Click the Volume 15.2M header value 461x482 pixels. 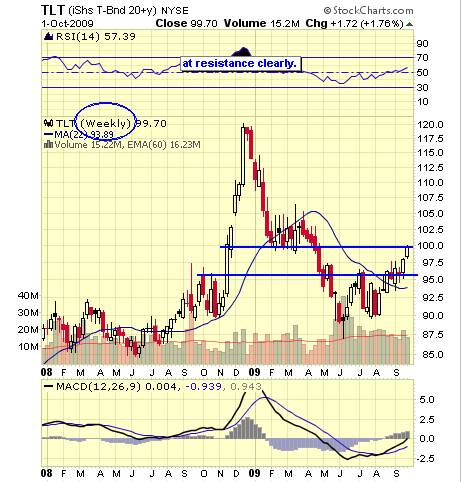click(x=262, y=23)
